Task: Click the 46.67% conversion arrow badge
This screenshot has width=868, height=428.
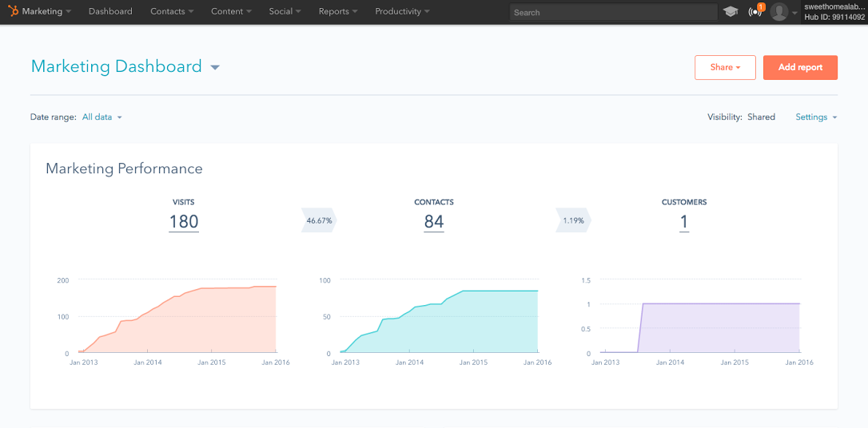Action: coord(319,220)
